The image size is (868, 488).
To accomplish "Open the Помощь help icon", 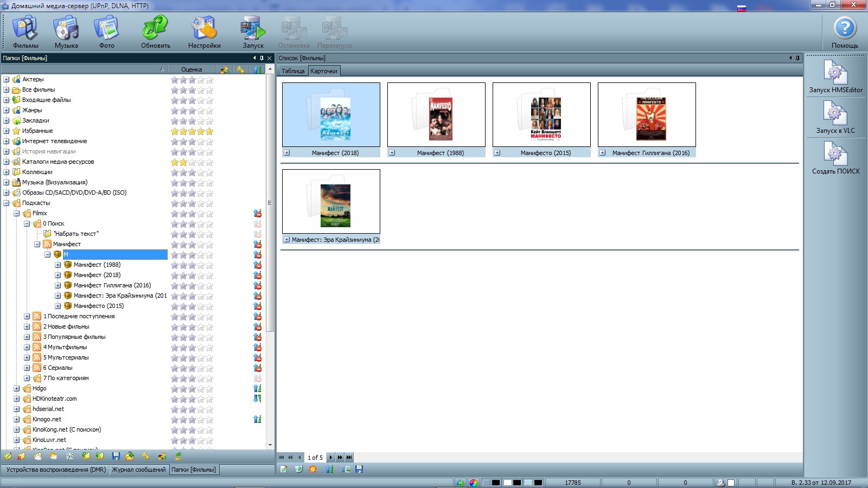I will click(845, 31).
